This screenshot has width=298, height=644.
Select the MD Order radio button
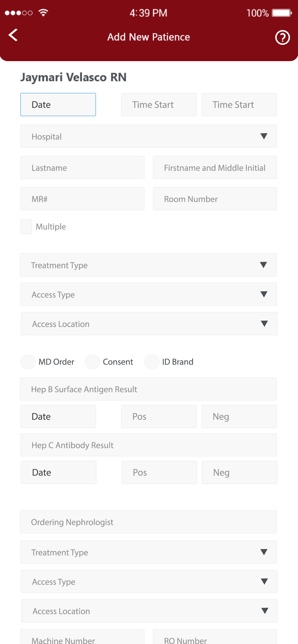(x=28, y=362)
